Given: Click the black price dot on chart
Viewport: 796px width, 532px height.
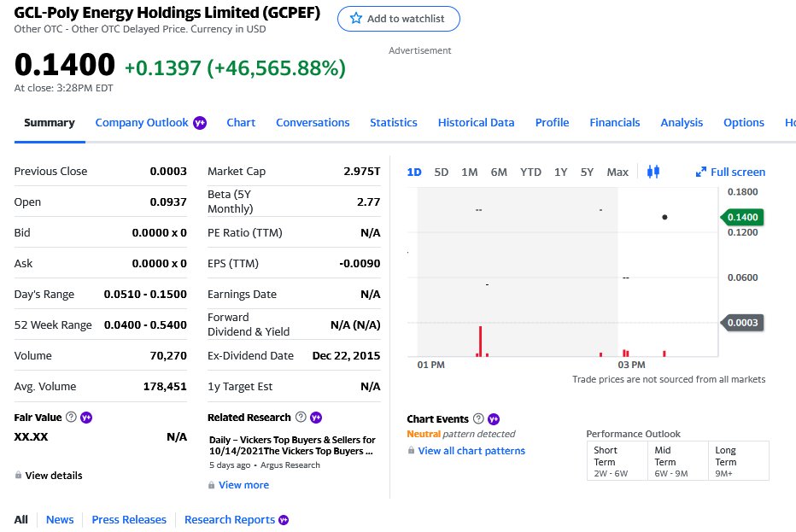Looking at the screenshot, I should tap(664, 217).
